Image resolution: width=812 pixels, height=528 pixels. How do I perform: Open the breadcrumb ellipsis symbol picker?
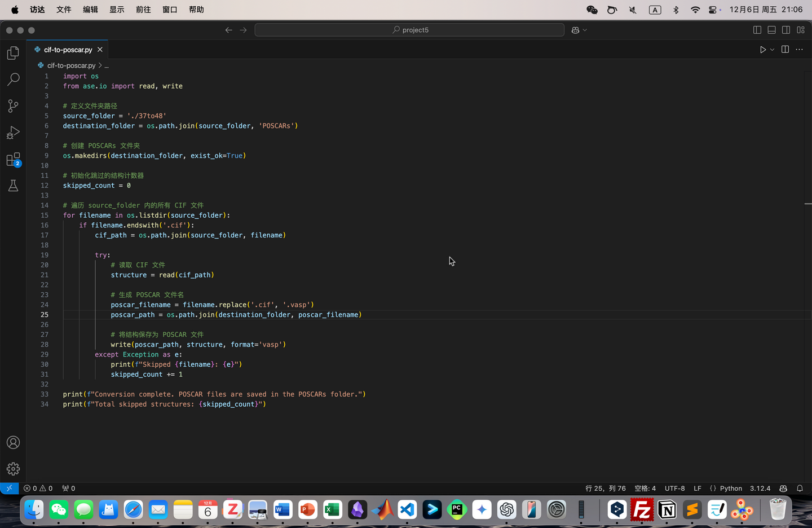point(107,65)
